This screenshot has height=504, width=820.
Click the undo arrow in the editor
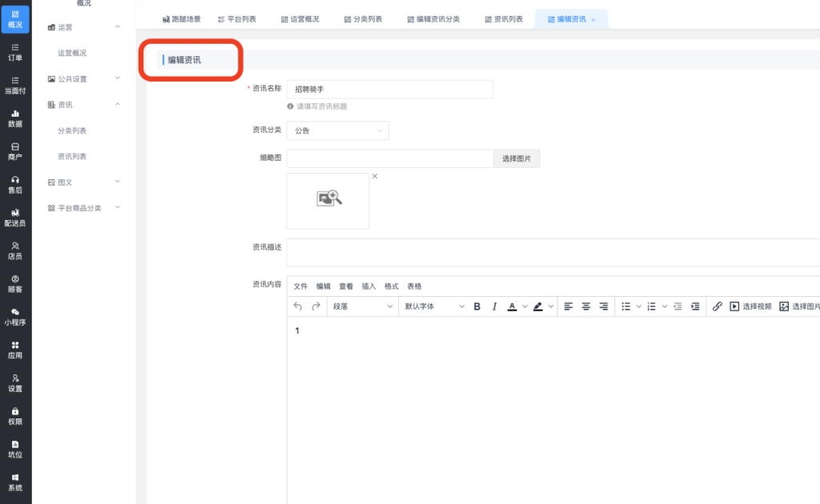point(299,306)
